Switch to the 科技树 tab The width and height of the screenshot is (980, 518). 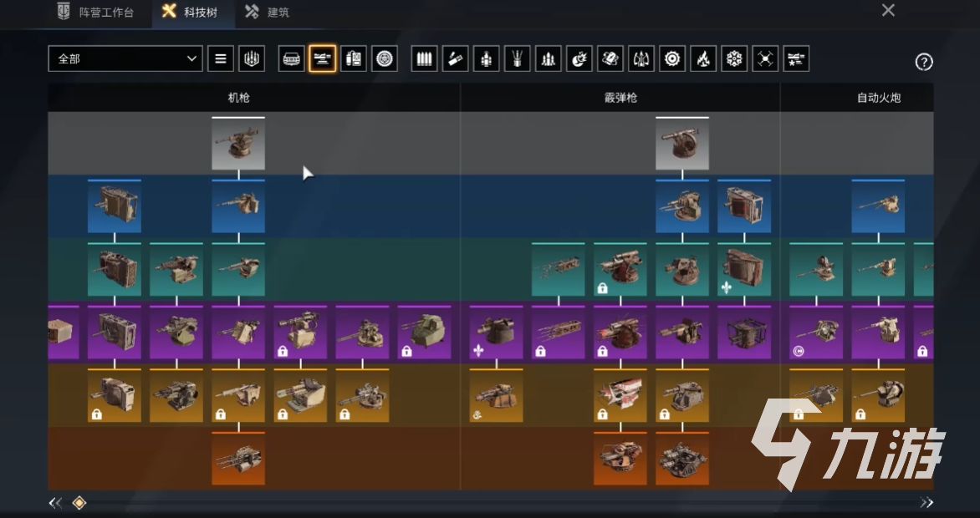point(193,12)
